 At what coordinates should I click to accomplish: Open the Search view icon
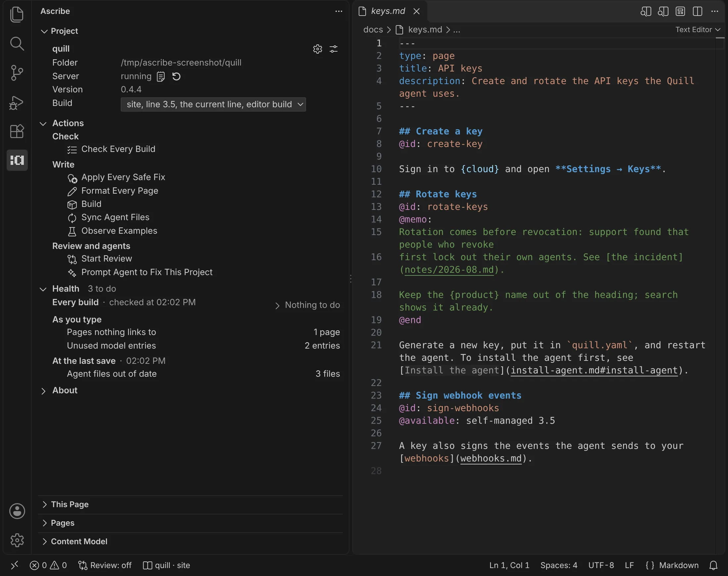(x=17, y=43)
